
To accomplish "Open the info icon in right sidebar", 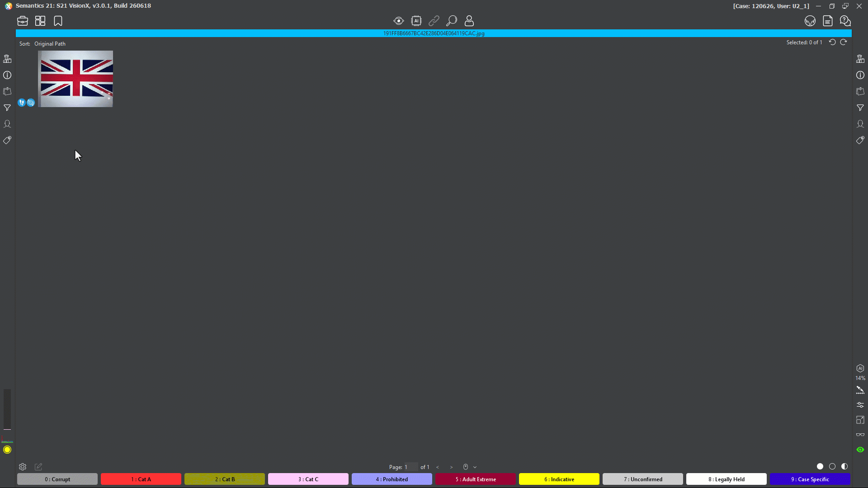I will point(860,75).
